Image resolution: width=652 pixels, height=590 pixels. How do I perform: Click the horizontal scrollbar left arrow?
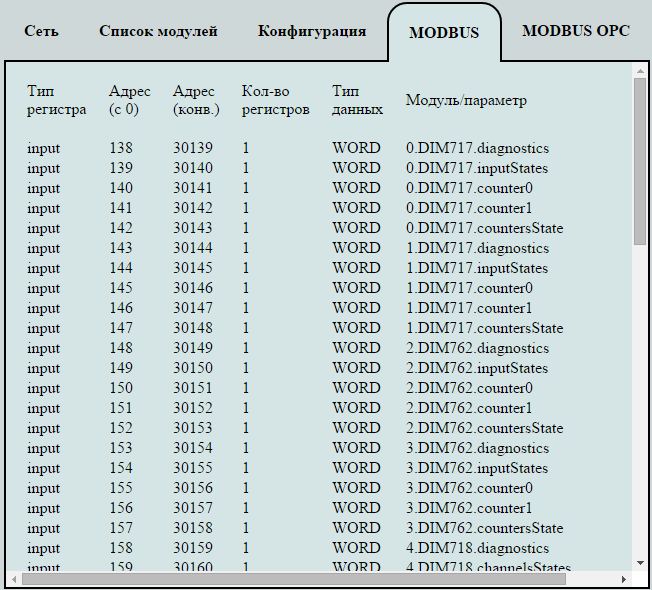[14, 579]
